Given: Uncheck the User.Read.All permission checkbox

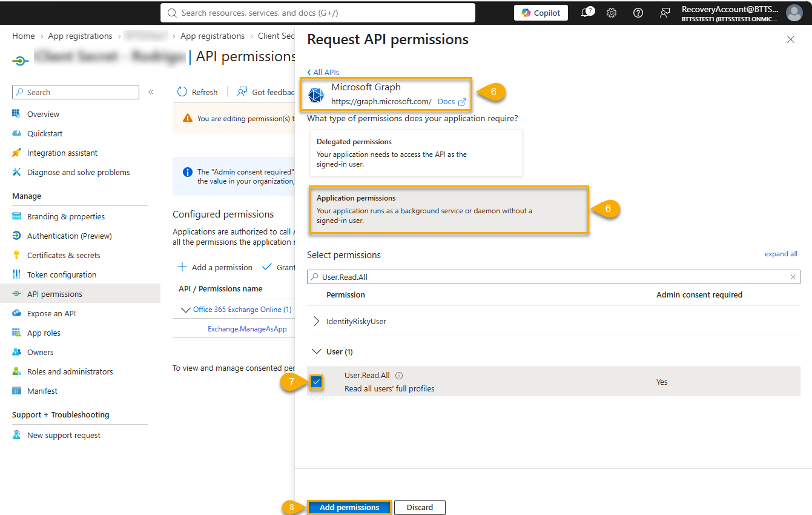Looking at the screenshot, I should 316,382.
